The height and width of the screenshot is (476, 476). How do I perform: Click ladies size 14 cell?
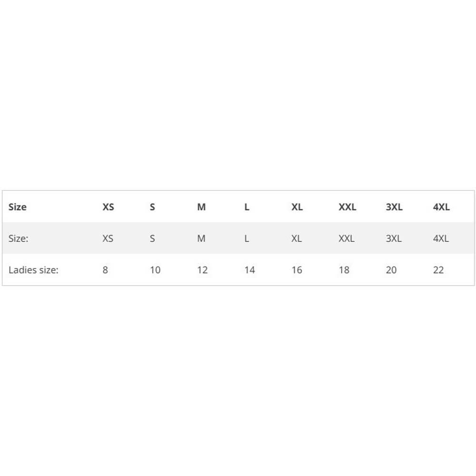click(x=249, y=270)
